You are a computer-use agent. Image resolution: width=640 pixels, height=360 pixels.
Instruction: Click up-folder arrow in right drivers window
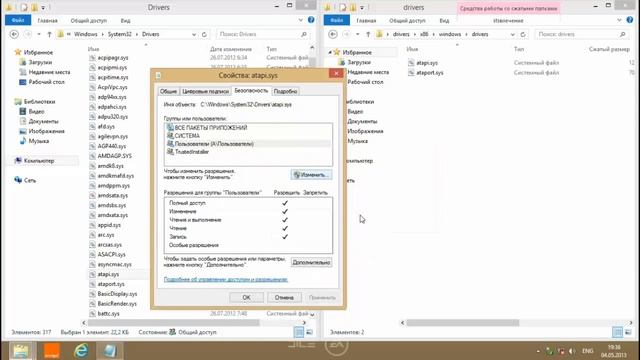tap(368, 34)
